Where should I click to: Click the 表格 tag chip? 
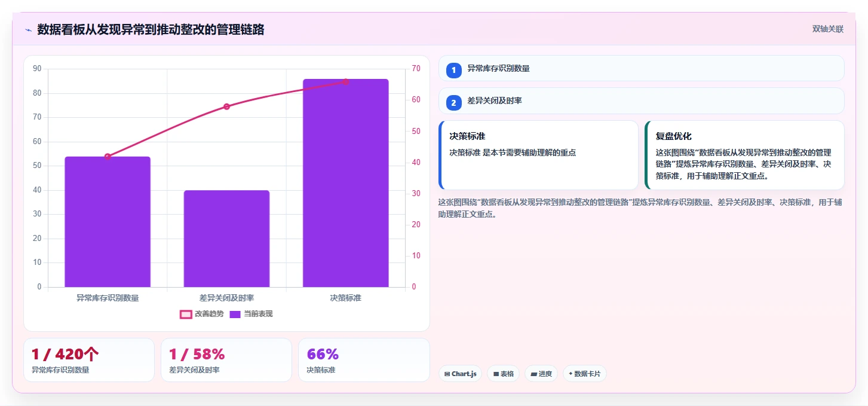pos(504,374)
